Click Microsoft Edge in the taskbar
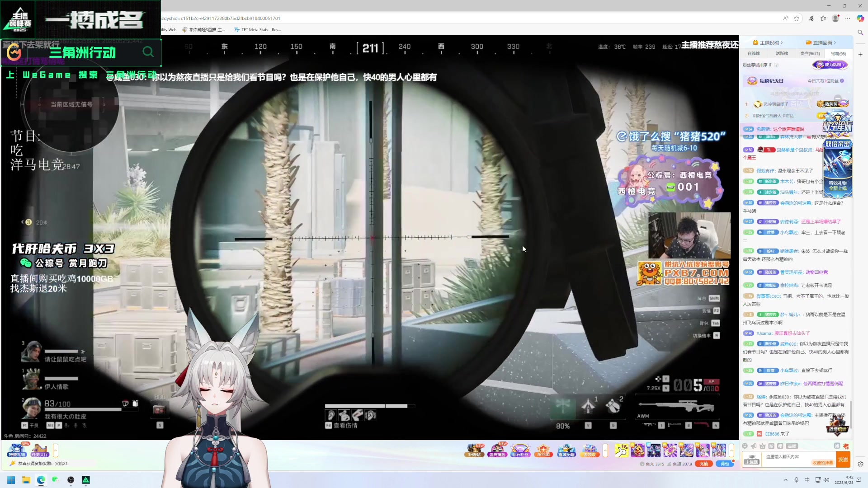The height and width of the screenshot is (488, 868). point(41,480)
